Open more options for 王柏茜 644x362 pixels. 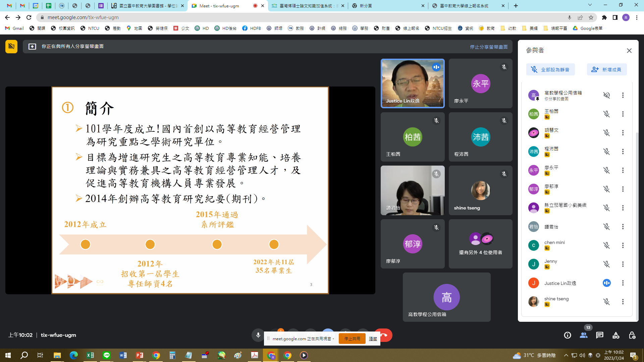click(623, 114)
